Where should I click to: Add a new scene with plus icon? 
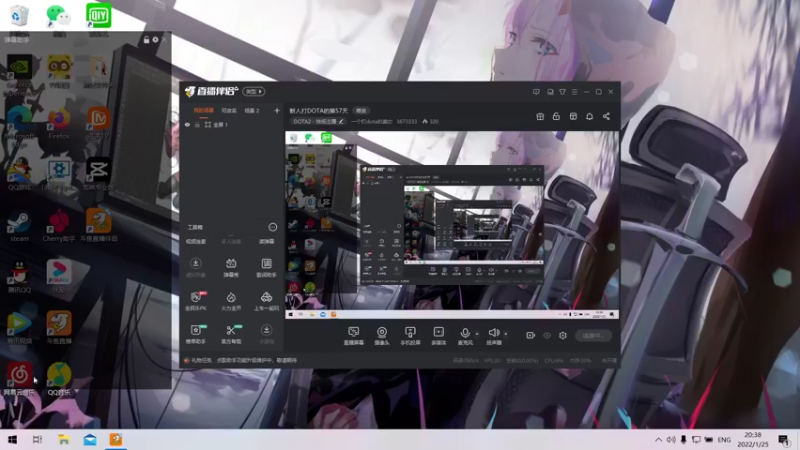click(277, 110)
